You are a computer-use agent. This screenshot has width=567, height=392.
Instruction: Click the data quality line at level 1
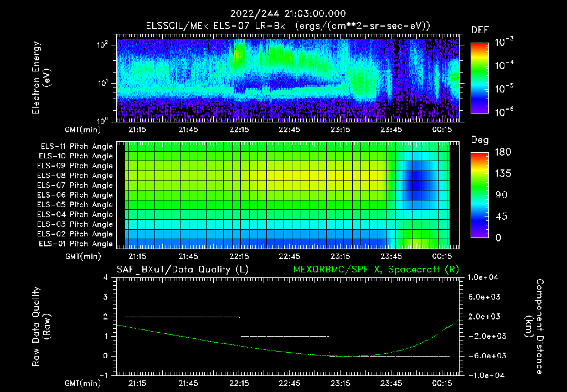click(x=284, y=336)
